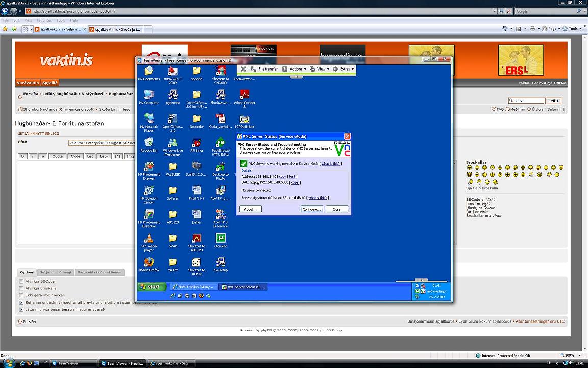Start TCPOptimizer from the desktop

tap(244, 120)
